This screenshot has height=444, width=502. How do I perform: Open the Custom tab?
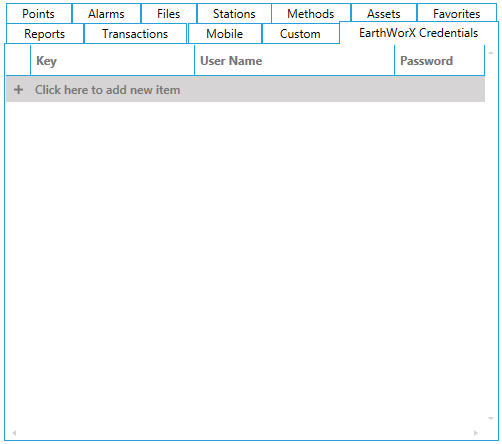click(300, 34)
